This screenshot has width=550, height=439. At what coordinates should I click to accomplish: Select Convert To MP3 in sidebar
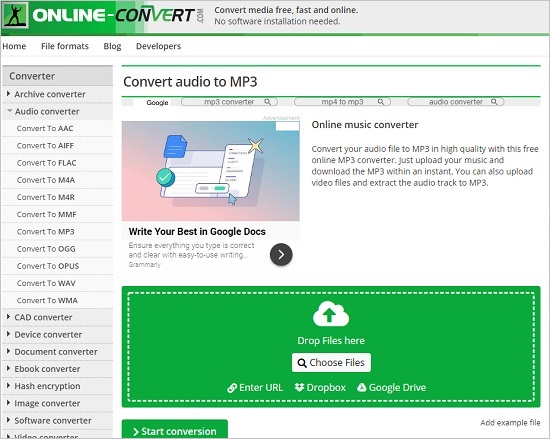point(58,231)
